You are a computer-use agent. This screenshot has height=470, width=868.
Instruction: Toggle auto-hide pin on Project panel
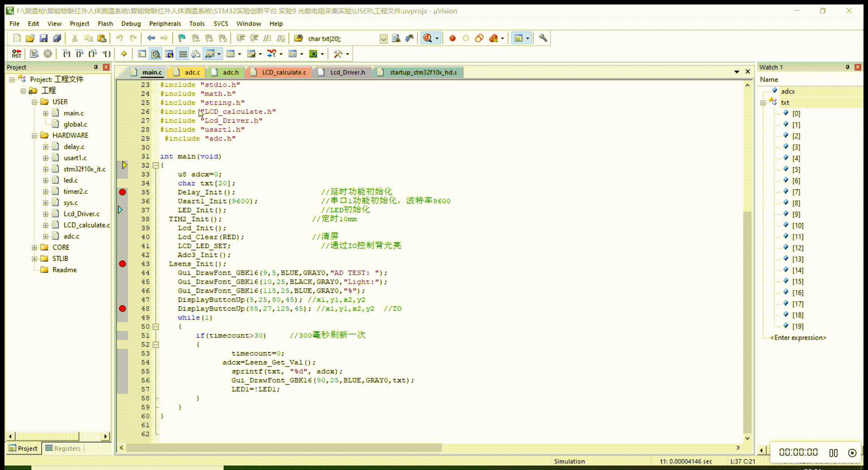point(96,67)
